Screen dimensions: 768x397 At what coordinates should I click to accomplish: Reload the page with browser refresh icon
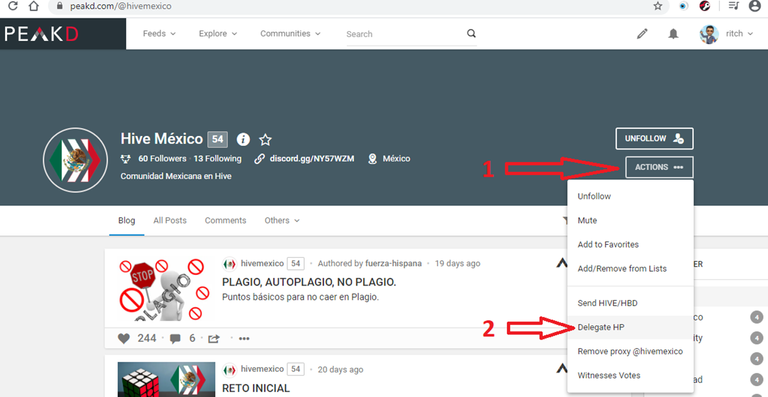point(13,6)
